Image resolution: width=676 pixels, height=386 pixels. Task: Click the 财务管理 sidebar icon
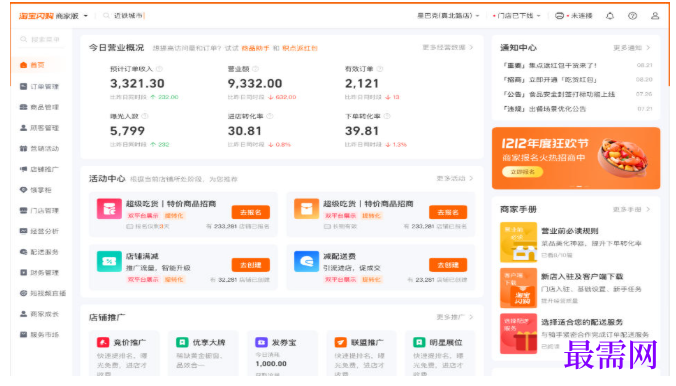(x=23, y=273)
